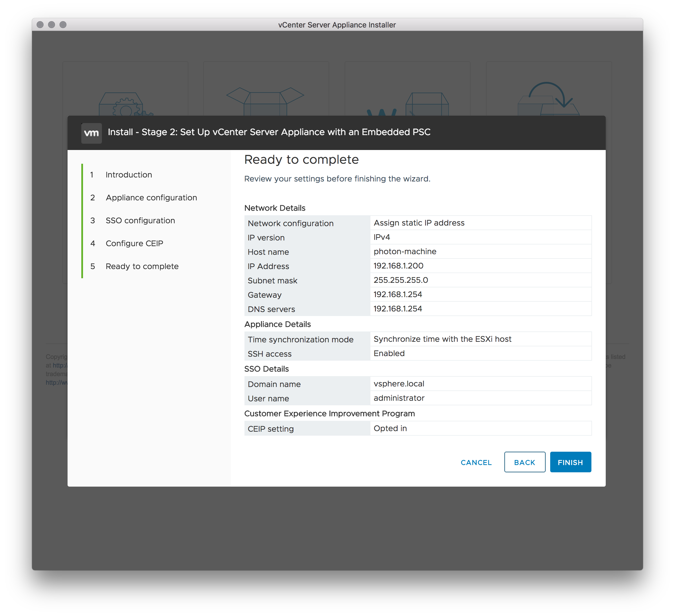Cancel the installation wizard
Image resolution: width=675 pixels, height=616 pixels.
(x=476, y=462)
